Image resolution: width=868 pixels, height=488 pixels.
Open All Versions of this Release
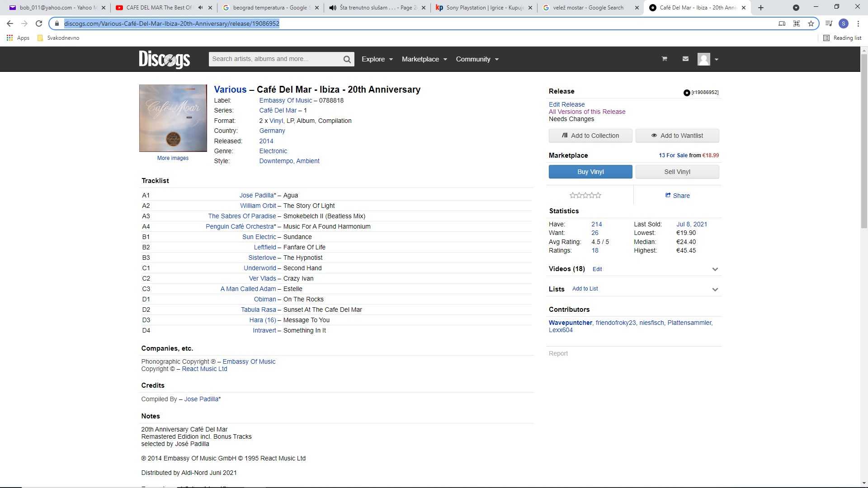(x=587, y=112)
